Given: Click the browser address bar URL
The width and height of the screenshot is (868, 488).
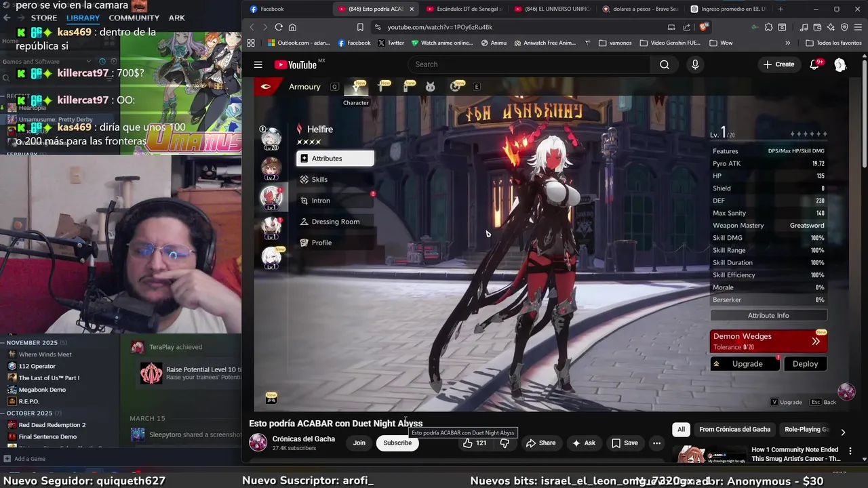Looking at the screenshot, I should [440, 27].
